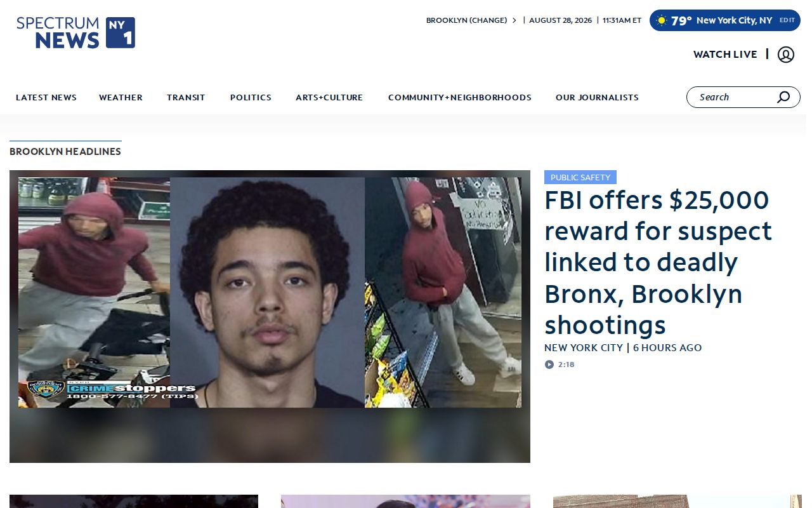Click the Spectrum News NY1 logo
The height and width of the screenshot is (508, 812).
(x=75, y=32)
